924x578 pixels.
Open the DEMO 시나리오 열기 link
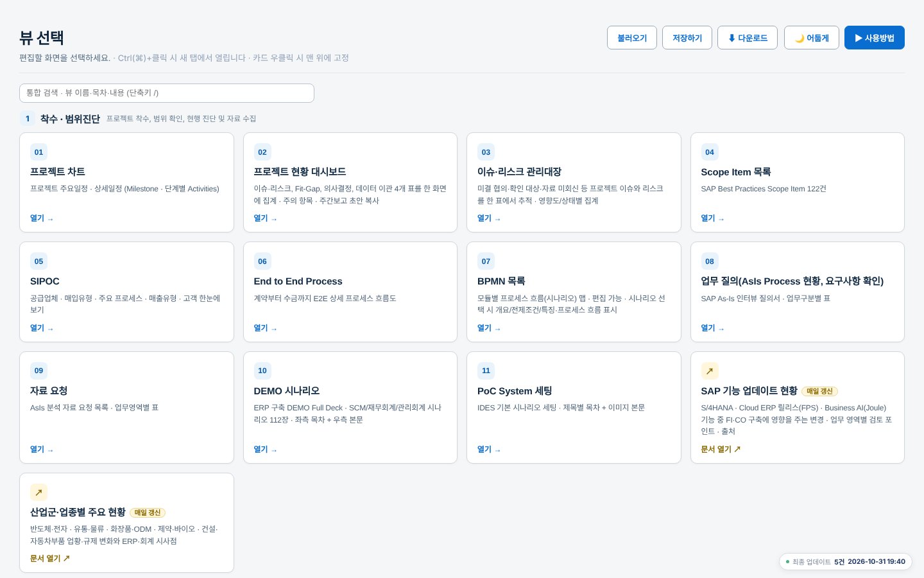(266, 450)
